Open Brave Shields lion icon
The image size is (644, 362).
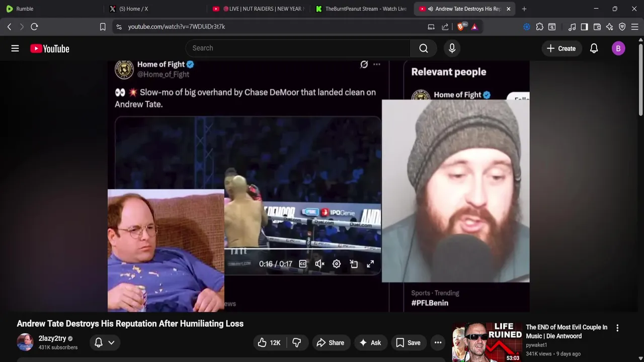(461, 27)
